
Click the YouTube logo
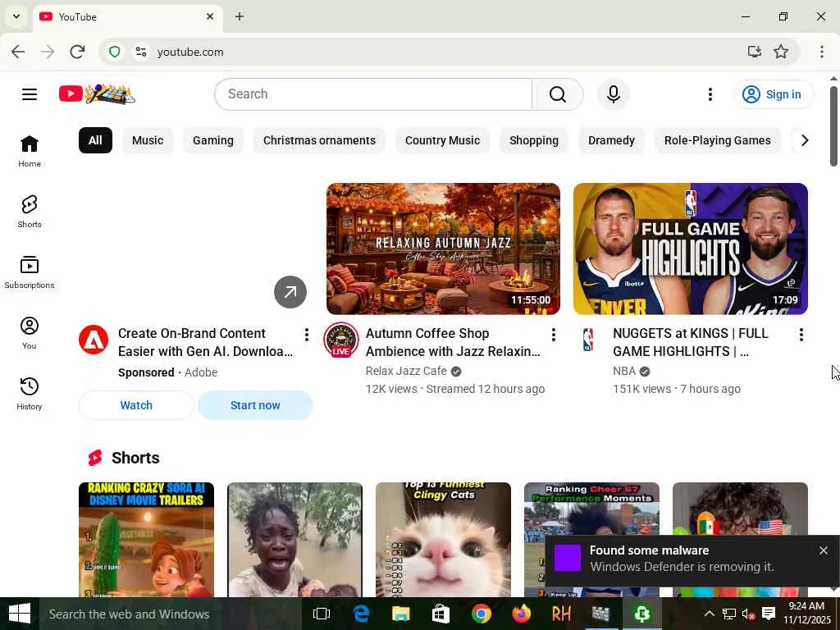coord(97,94)
